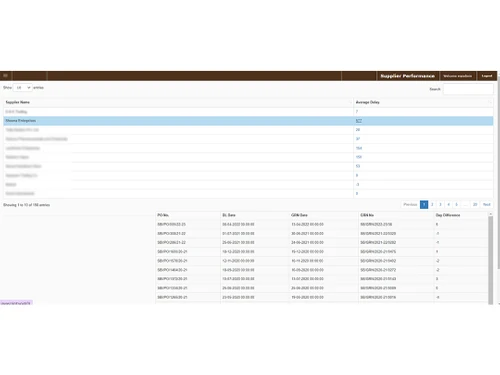Click the detail table's vertical scrollbar
Image resolution: width=500 pixels, height=375 pixels.
tap(491, 260)
